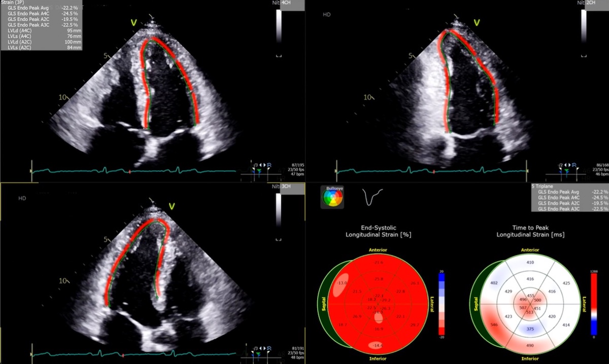Viewport: 609px width, 364px height.
Task: Click the -25.8 mid anterior strain segment
Action: (x=379, y=279)
